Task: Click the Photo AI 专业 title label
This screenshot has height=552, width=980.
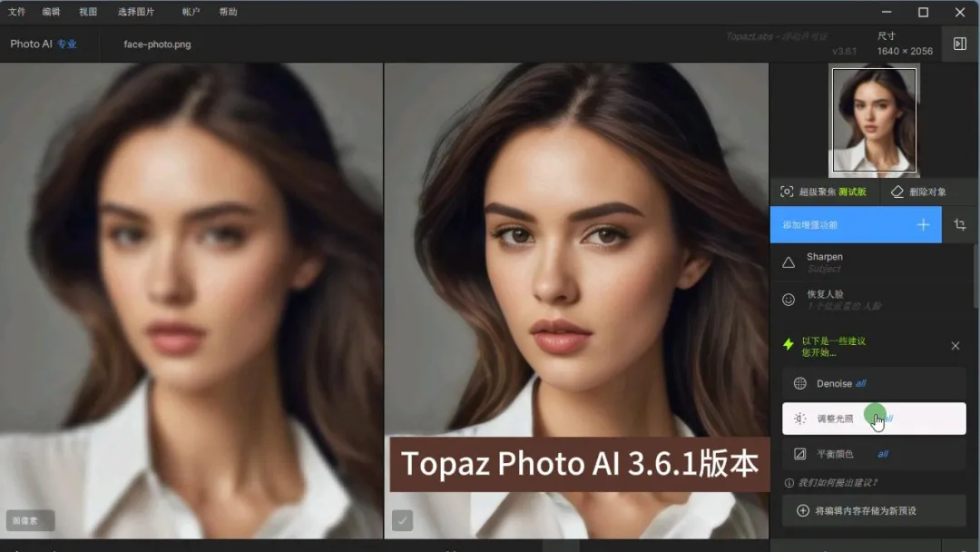Action: (44, 44)
